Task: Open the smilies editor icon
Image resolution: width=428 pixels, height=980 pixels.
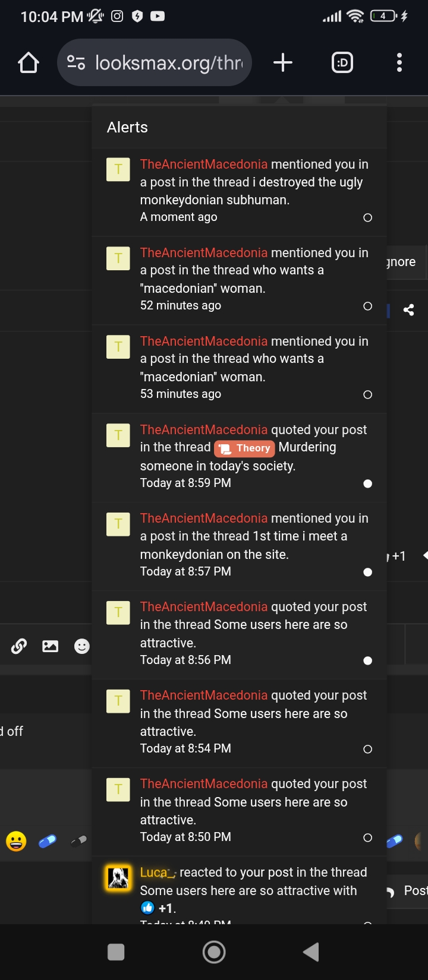Action: [x=82, y=646]
